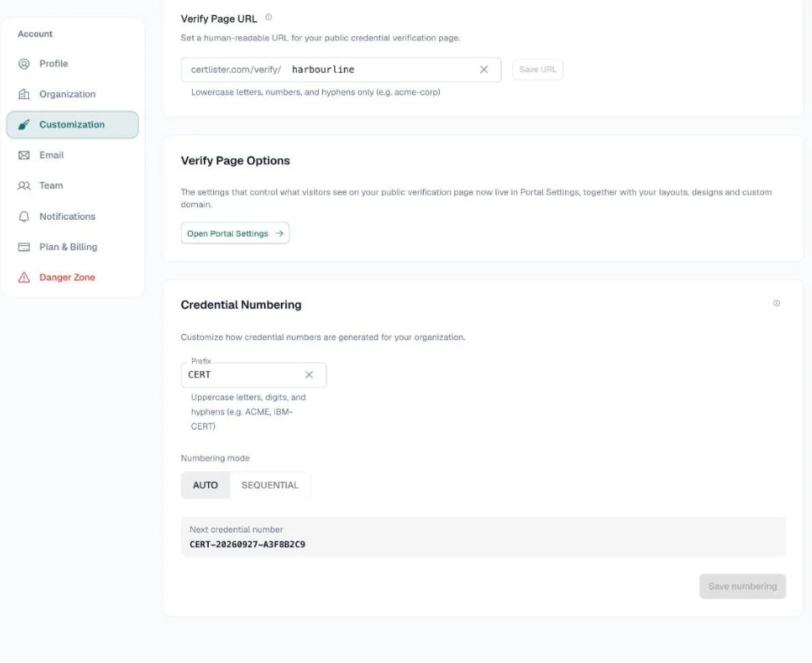Click 'Customize how credential numbers are generated' text
This screenshot has width=812, height=663.
click(x=323, y=337)
